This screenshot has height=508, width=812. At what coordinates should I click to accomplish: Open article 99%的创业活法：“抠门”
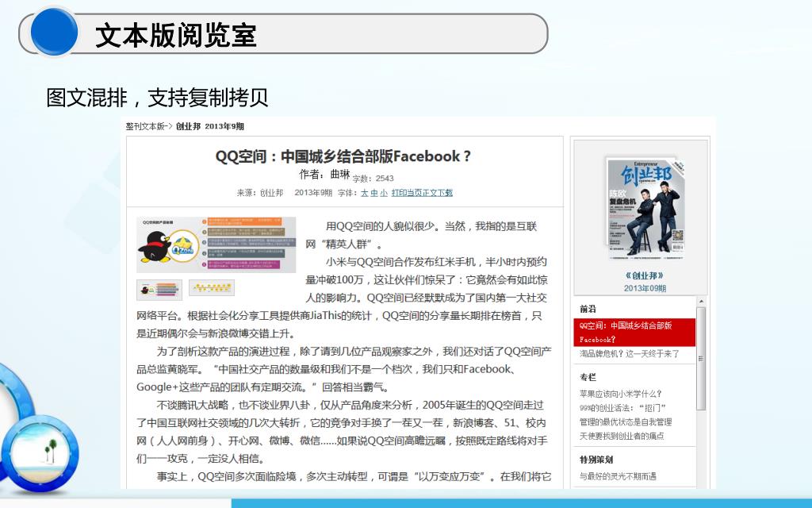click(x=622, y=408)
